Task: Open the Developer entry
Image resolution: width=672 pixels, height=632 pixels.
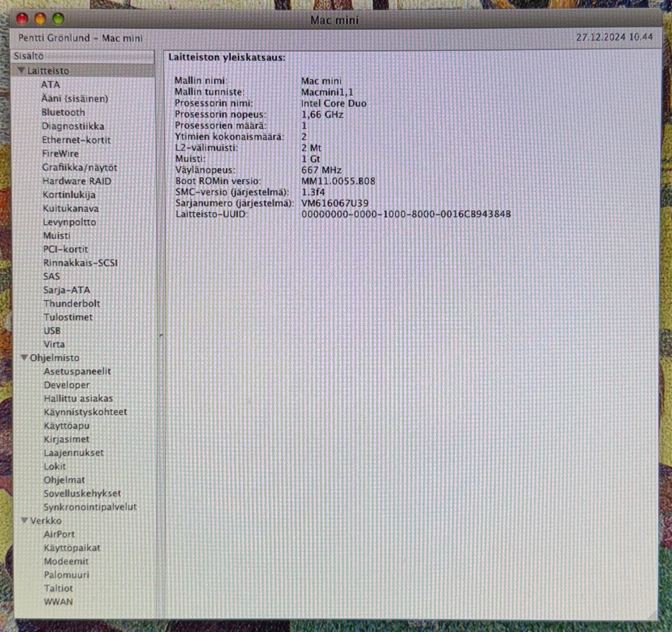Action: point(67,385)
